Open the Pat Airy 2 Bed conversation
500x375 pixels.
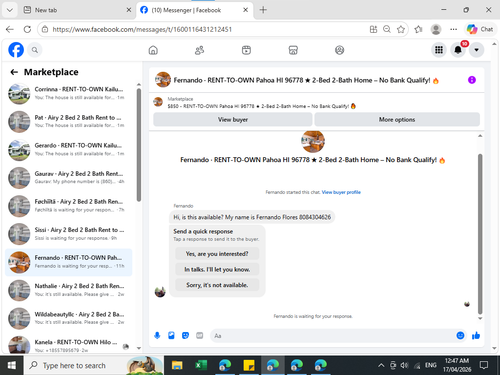click(x=68, y=122)
